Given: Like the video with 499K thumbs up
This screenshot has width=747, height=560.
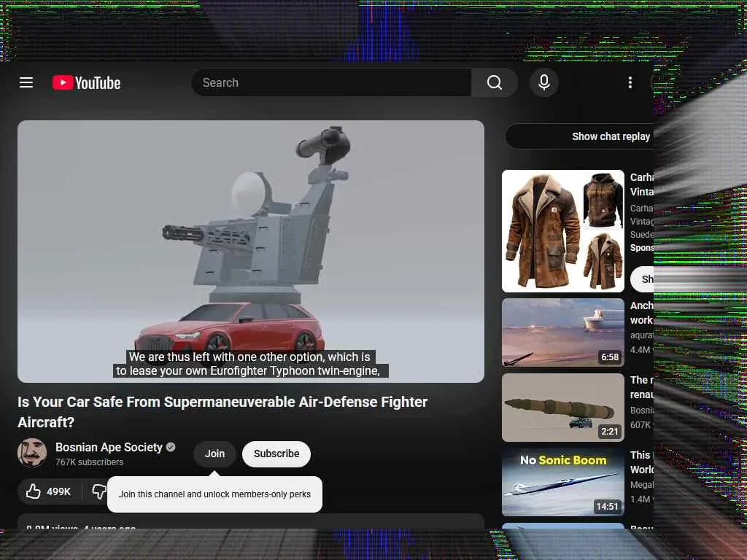Looking at the screenshot, I should tap(49, 491).
